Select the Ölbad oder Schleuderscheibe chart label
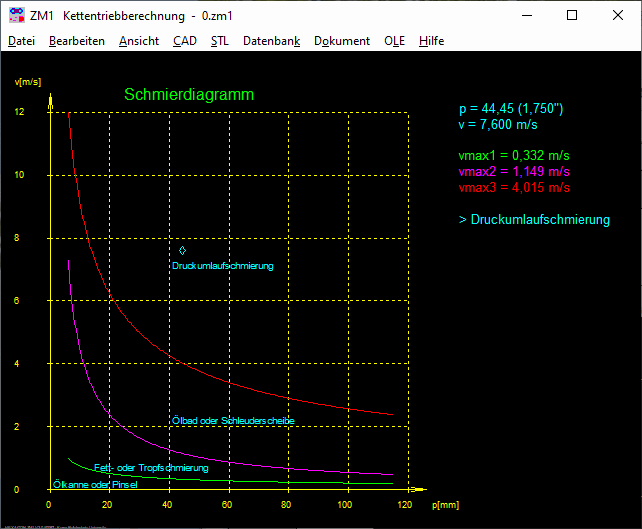 pyautogui.click(x=233, y=421)
